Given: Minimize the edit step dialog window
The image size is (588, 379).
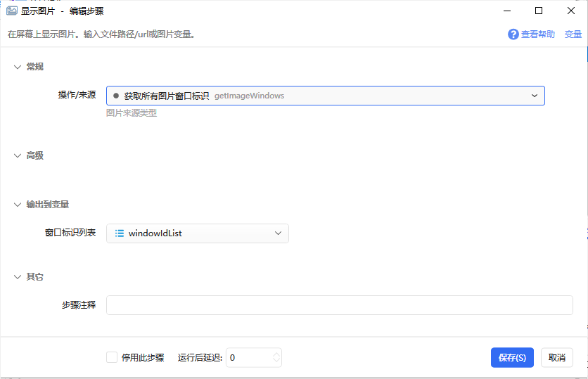Looking at the screenshot, I should tap(507, 11).
